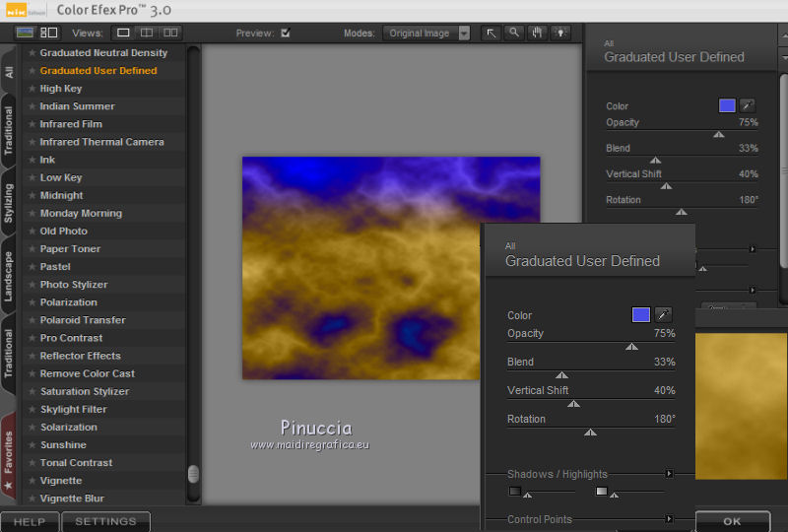
Task: Click Vertical Shift slider handle in inset panel
Action: coord(574,404)
